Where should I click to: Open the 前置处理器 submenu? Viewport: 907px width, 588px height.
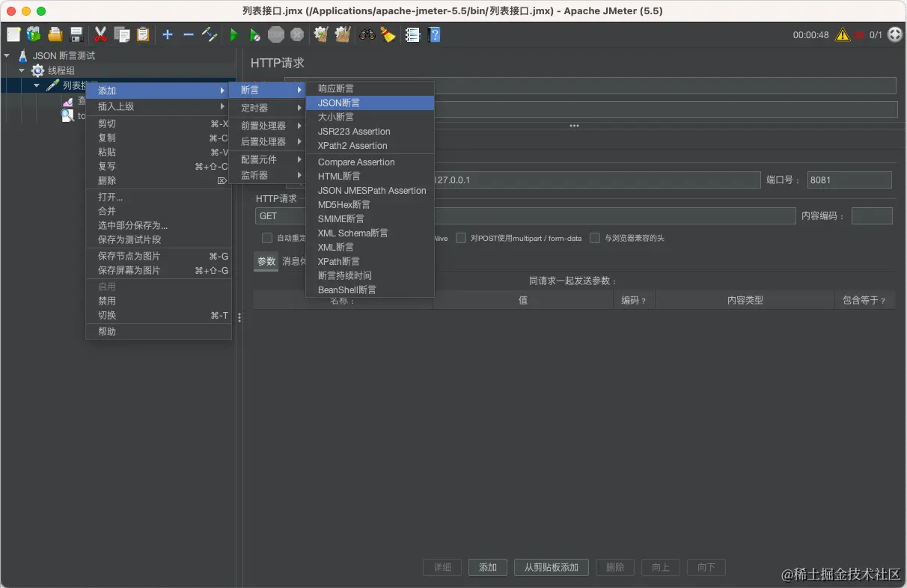(267, 126)
